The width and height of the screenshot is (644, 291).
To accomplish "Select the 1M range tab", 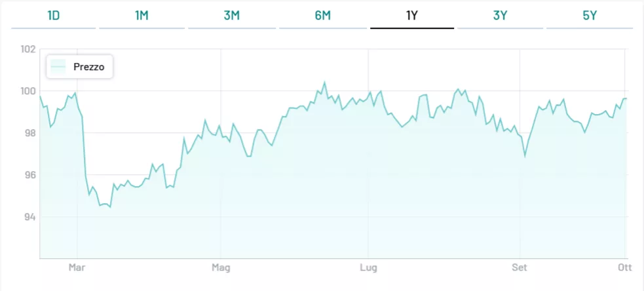I will pyautogui.click(x=142, y=15).
